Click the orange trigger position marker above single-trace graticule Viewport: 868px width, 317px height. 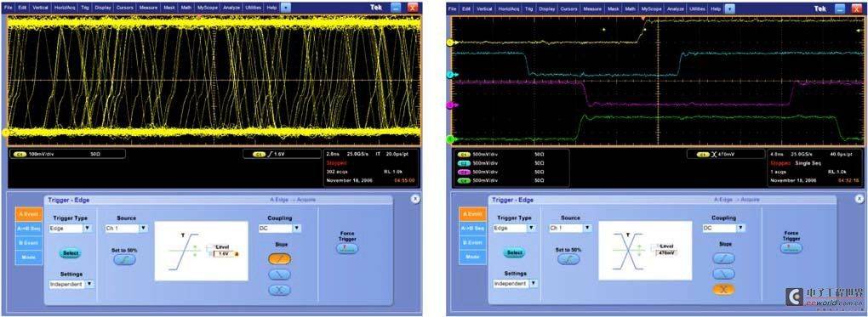click(199, 17)
